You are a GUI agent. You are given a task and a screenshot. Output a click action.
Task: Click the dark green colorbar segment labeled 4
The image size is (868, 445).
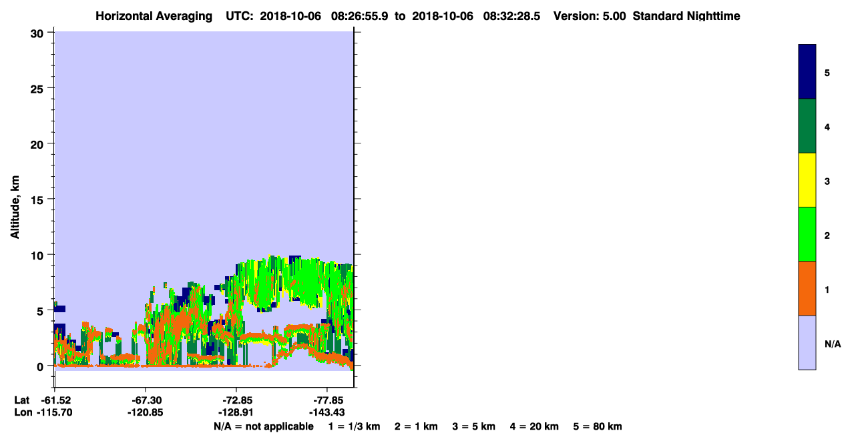pyautogui.click(x=807, y=126)
